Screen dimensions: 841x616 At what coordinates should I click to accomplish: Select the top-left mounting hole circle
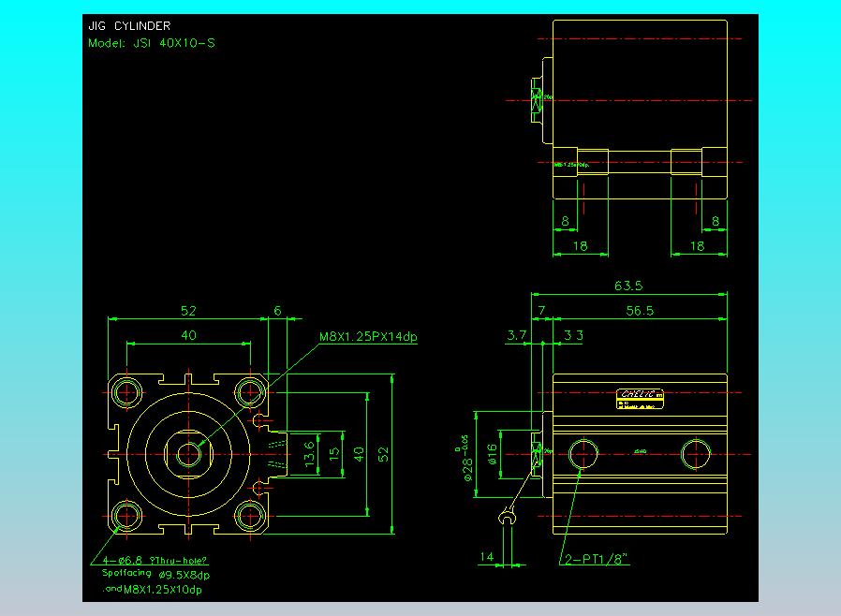tap(126, 392)
